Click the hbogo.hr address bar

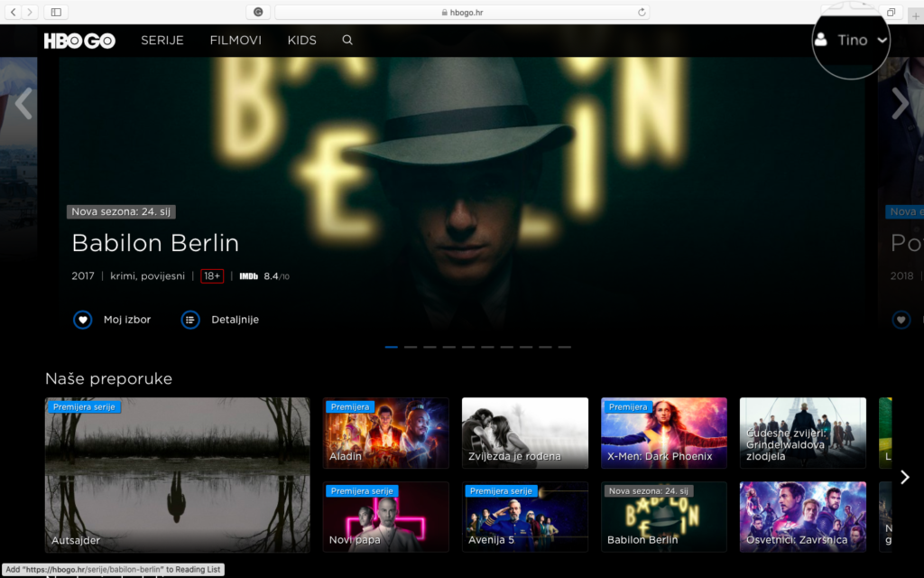[460, 12]
